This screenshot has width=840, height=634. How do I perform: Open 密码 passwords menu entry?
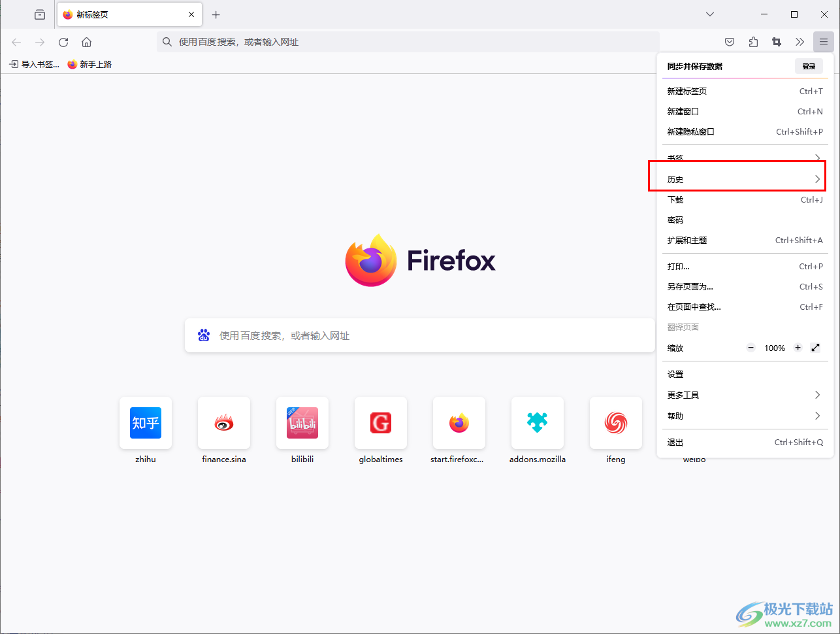coord(745,220)
